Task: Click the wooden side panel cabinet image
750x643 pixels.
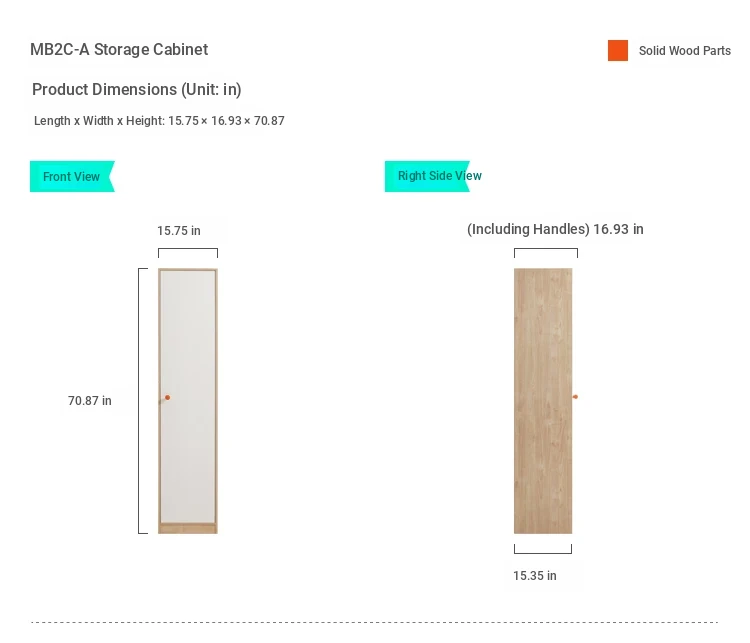Action: pyautogui.click(x=543, y=401)
